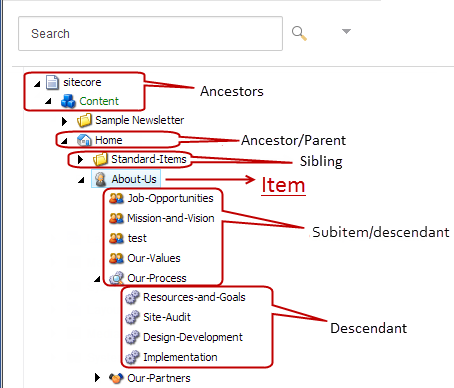
Task: Click the Implementation gears icon
Action: click(x=132, y=357)
